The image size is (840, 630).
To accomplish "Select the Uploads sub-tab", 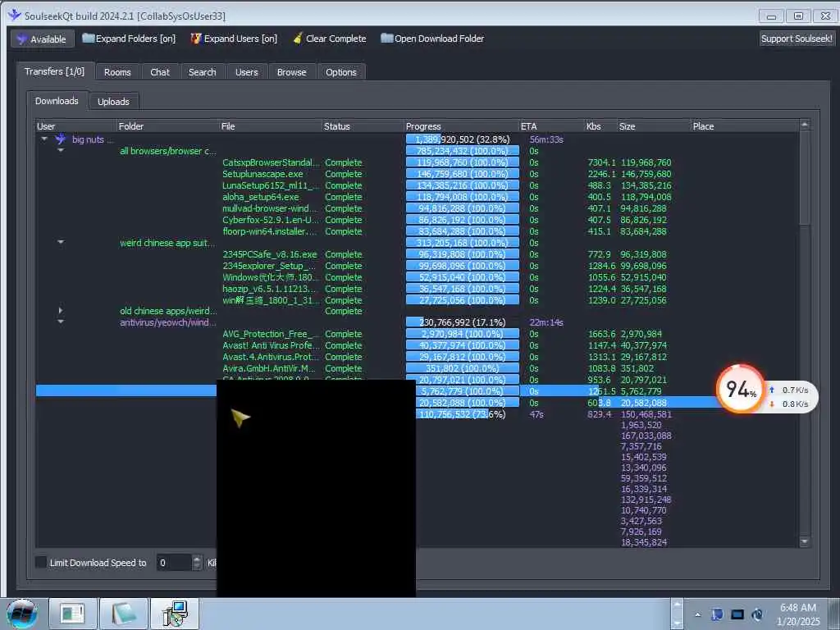I will pos(113,101).
